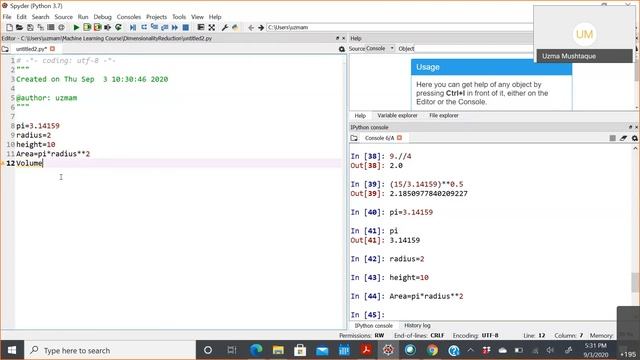Click the taskbar search box
Viewport: 640px width, 360px height.
(x=110, y=350)
